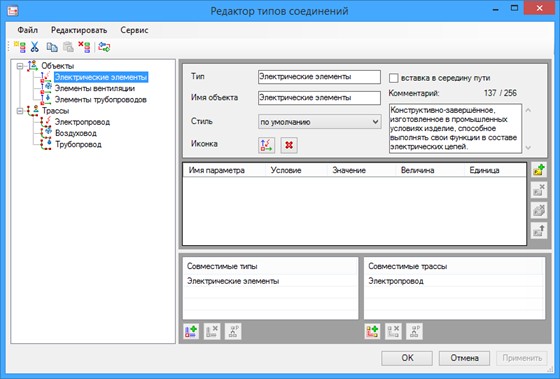Click inside the Комментарий text area

click(x=455, y=129)
